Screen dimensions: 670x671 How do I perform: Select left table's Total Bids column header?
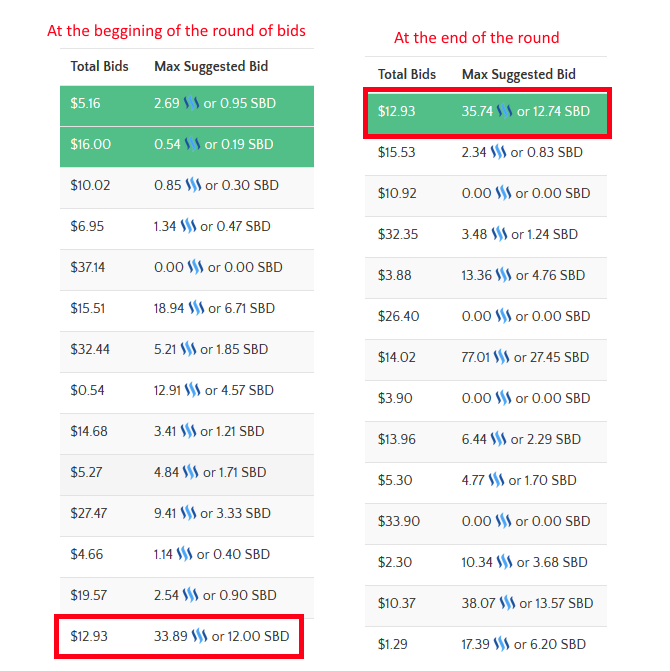click(x=99, y=66)
